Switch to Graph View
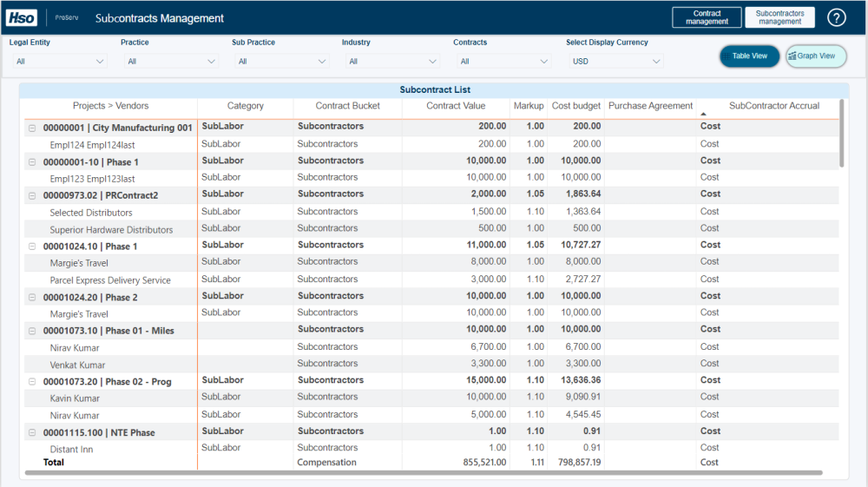 (816, 56)
